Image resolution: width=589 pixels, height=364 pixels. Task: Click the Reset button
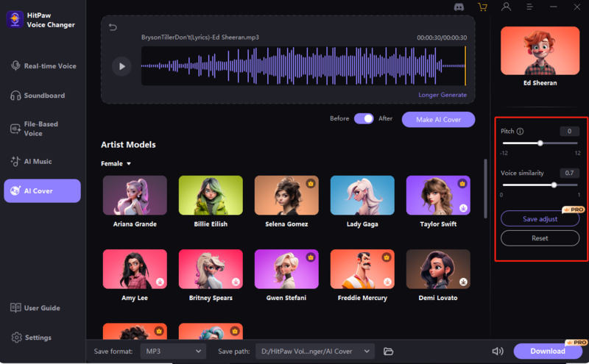[540, 238]
